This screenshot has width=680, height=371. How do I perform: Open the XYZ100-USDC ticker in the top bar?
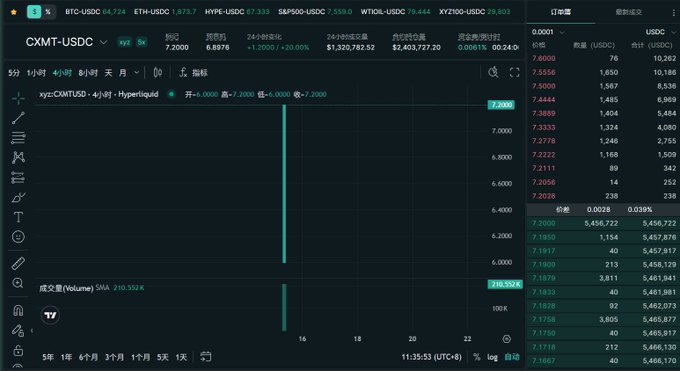474,12
